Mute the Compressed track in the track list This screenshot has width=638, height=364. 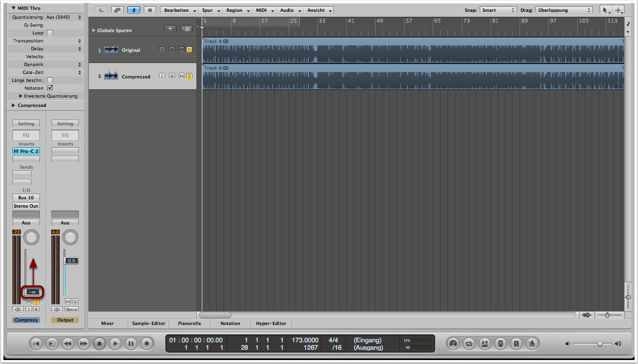pos(181,76)
